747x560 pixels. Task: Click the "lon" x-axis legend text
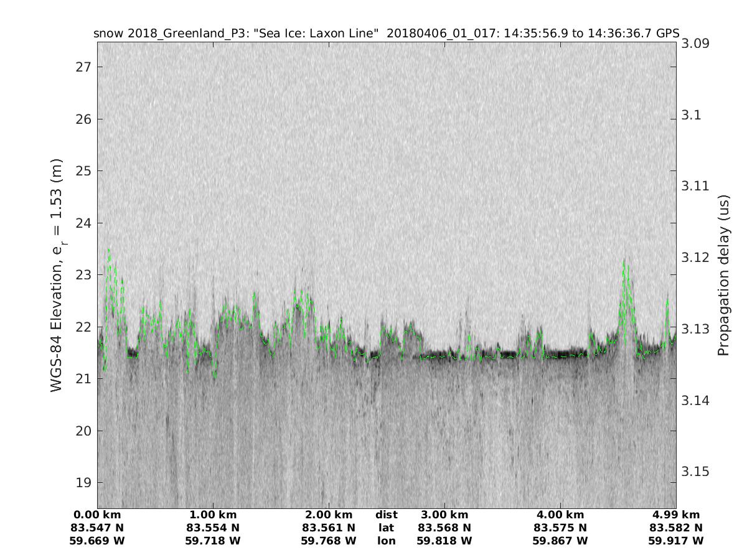(x=386, y=541)
